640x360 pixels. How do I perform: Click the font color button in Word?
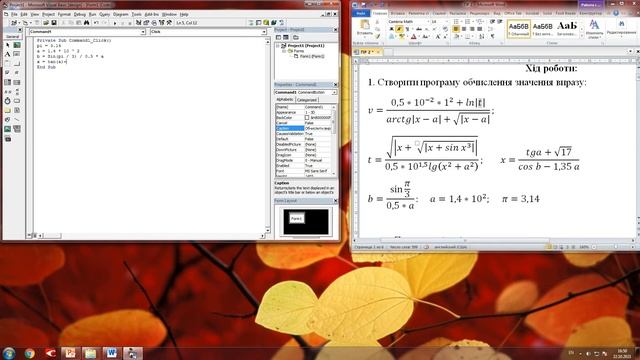413,36
